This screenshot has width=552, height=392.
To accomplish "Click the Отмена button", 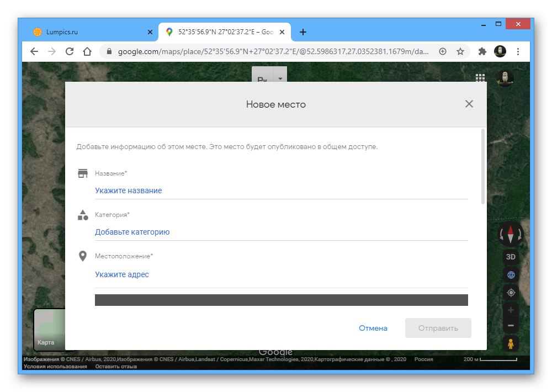I will tap(373, 328).
